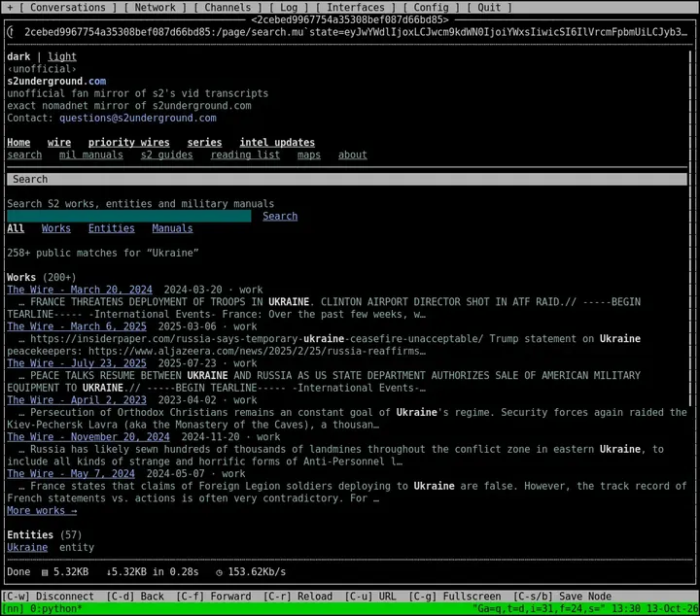The height and width of the screenshot is (616, 700).
Task: Click the 0:python tmux window label
Action: coord(55,609)
